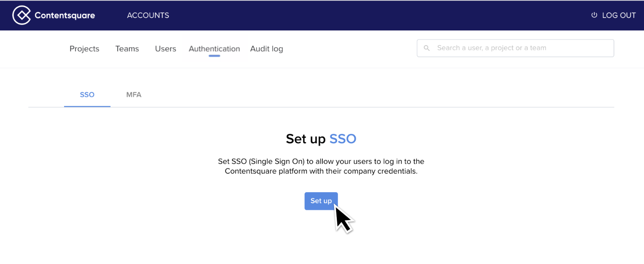Select the SSO sub-tab
The height and width of the screenshot is (264, 644).
click(x=87, y=95)
